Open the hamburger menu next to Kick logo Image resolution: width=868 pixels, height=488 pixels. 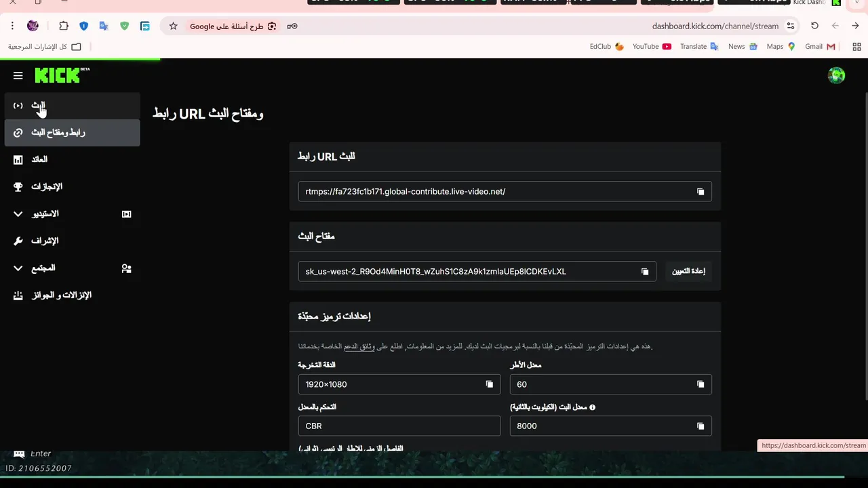18,76
